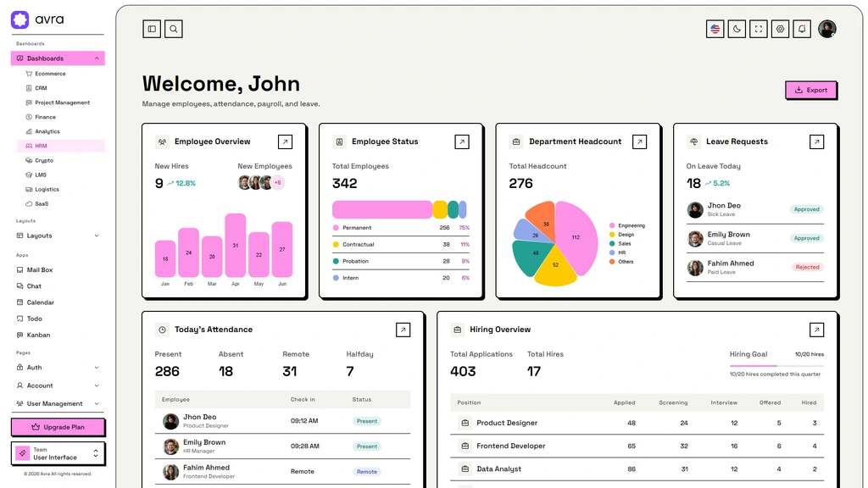Viewport: 868px width, 488px height.
Task: Open the settings gear icon
Action: tap(780, 29)
